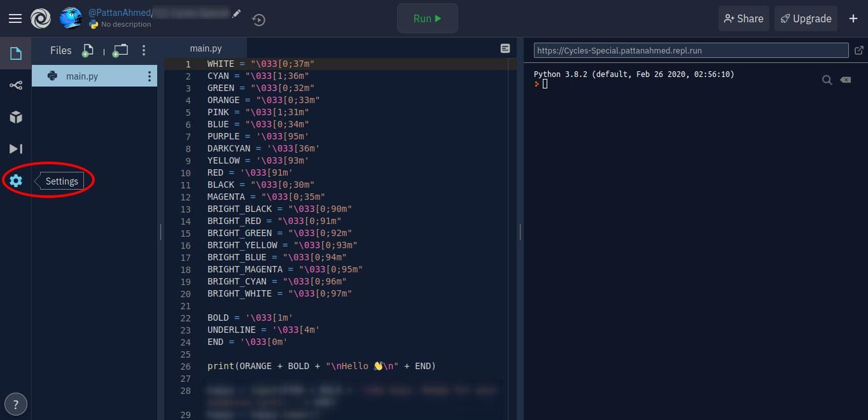Click the BRIGHT_YELLOW code line
The width and height of the screenshot is (868, 420).
(283, 246)
